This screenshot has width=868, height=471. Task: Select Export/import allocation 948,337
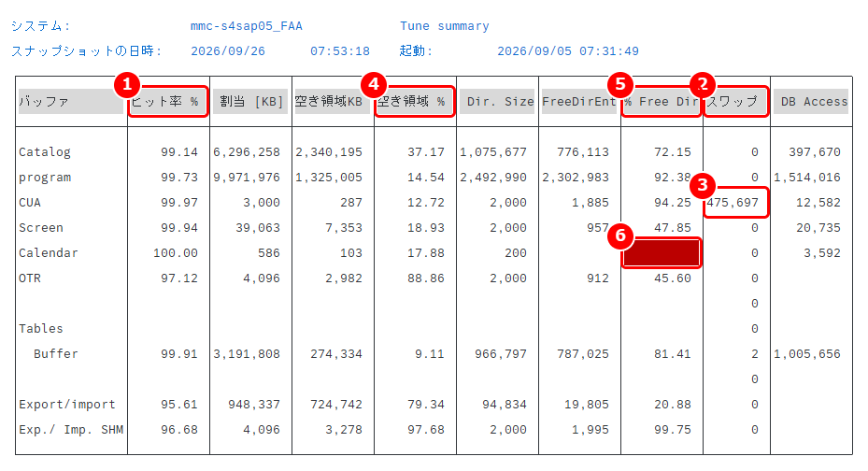[x=253, y=405]
